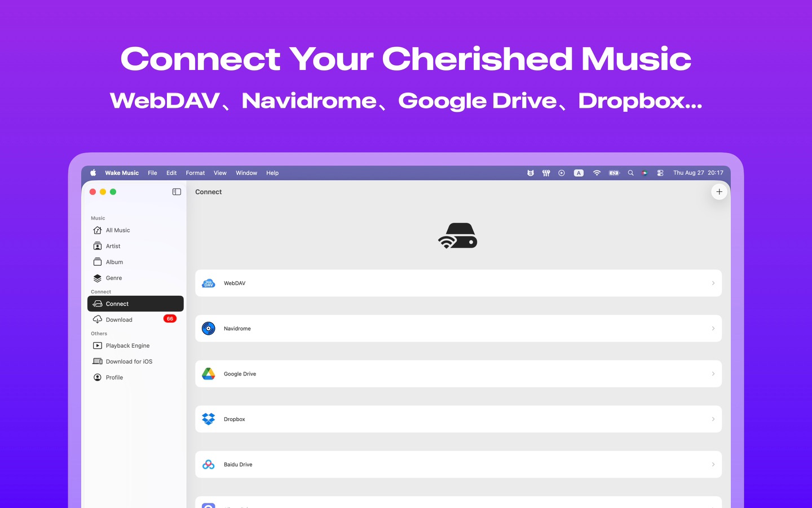812x508 pixels.
Task: Click the Siri icon in menu bar
Action: pyautogui.click(x=645, y=173)
